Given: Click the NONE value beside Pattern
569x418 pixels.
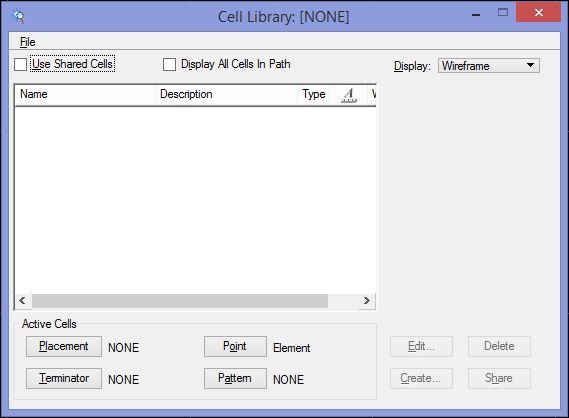Looking at the screenshot, I should coord(288,380).
